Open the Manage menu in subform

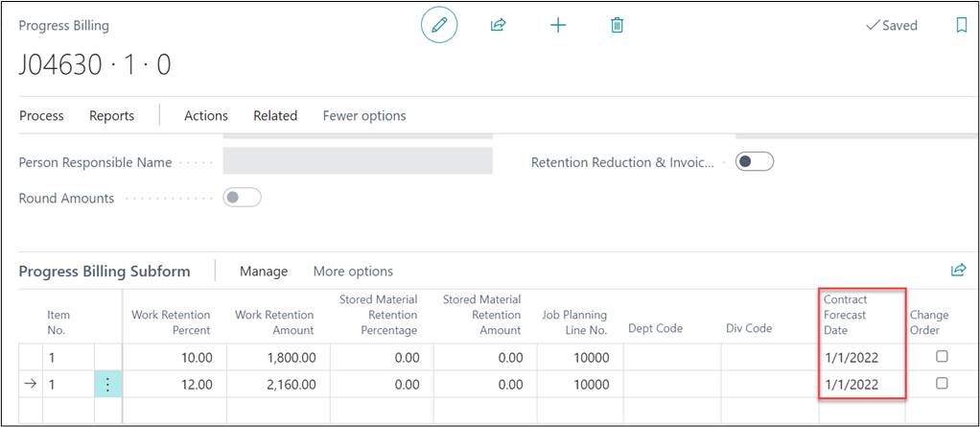tap(264, 272)
